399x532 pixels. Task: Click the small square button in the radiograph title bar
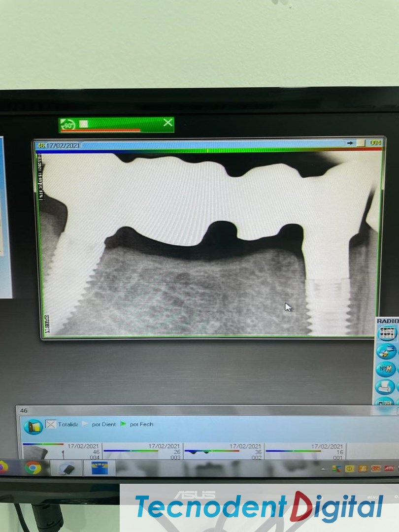pos(361,143)
